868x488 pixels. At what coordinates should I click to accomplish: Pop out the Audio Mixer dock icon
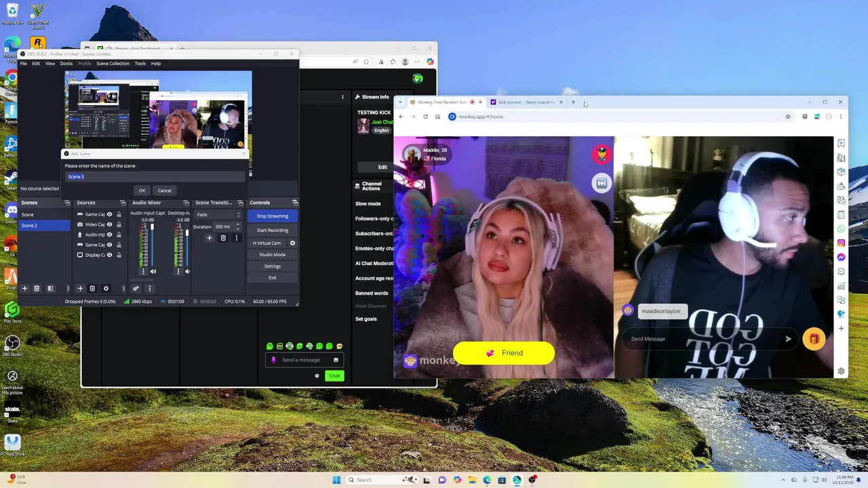(186, 203)
